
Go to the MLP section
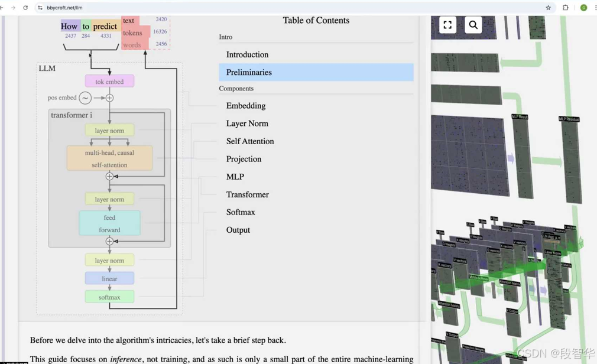pyautogui.click(x=235, y=177)
